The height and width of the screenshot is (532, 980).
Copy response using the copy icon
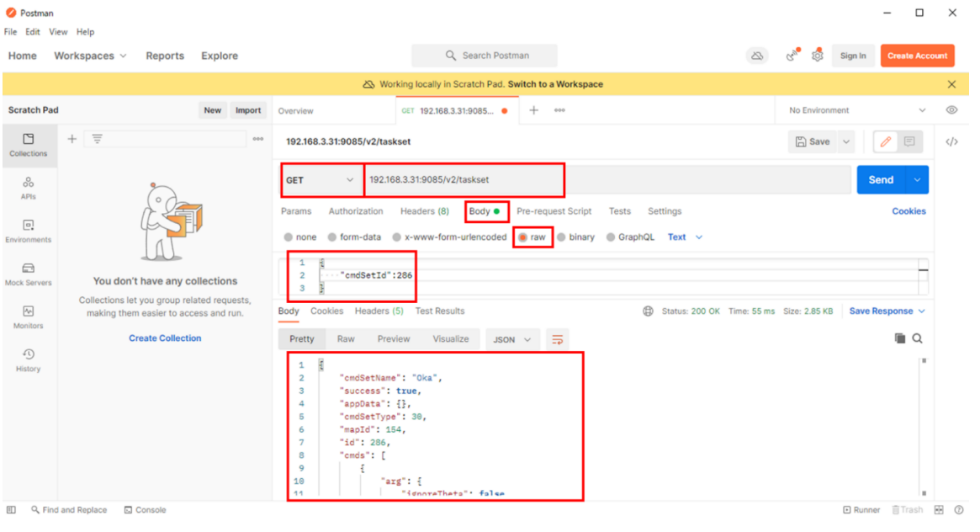pyautogui.click(x=900, y=338)
